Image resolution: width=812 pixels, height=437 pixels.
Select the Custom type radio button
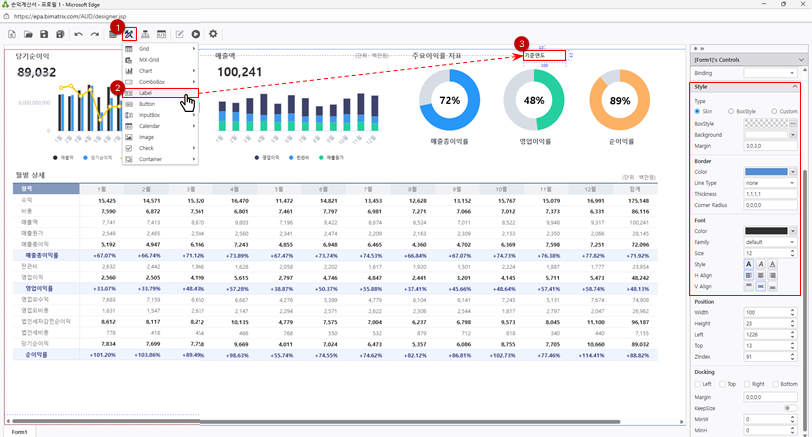tap(776, 111)
